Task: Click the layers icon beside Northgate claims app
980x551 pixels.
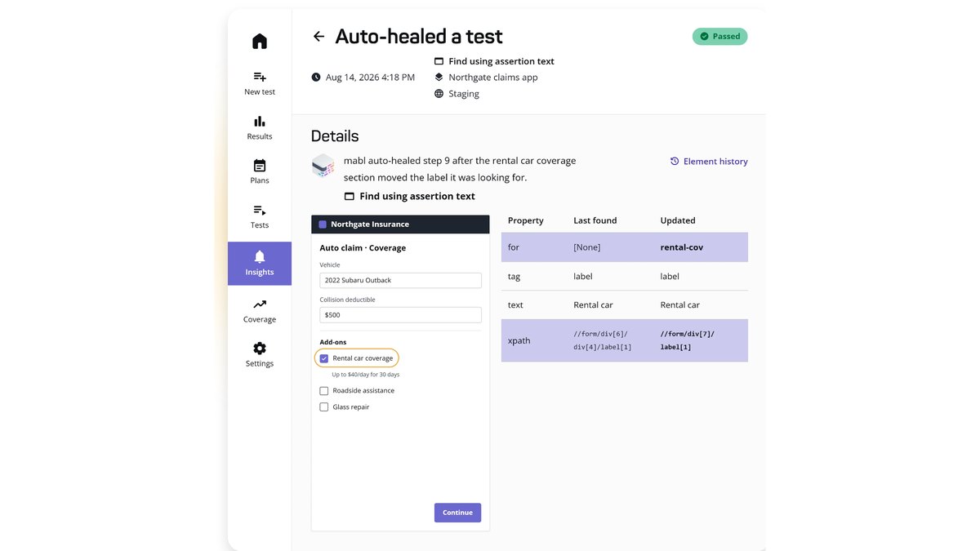Action: click(439, 78)
